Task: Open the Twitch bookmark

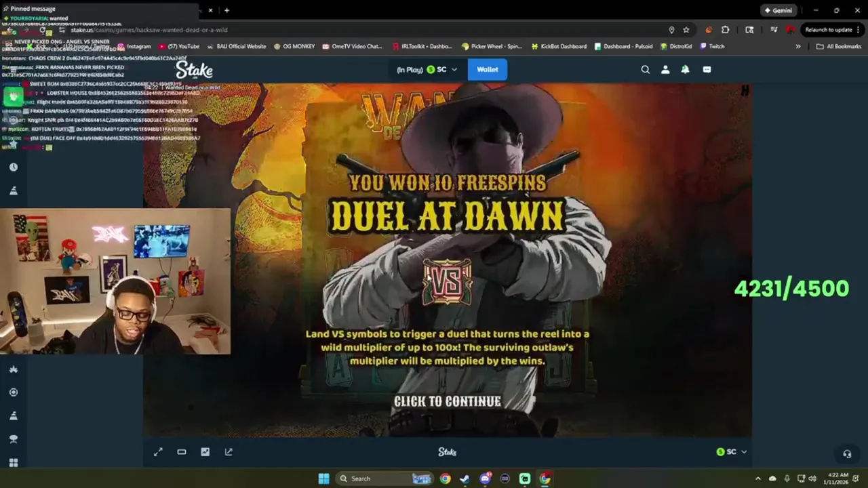Action: (712, 46)
